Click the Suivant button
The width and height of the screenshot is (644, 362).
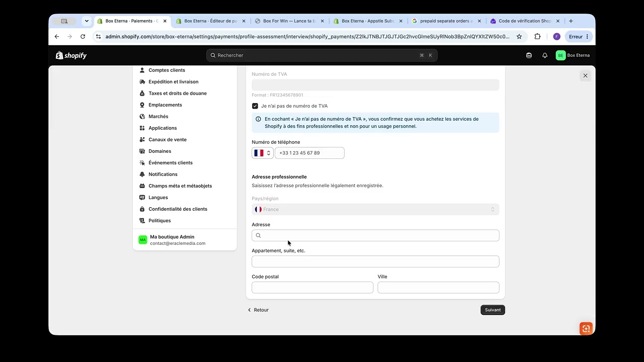coord(493,310)
